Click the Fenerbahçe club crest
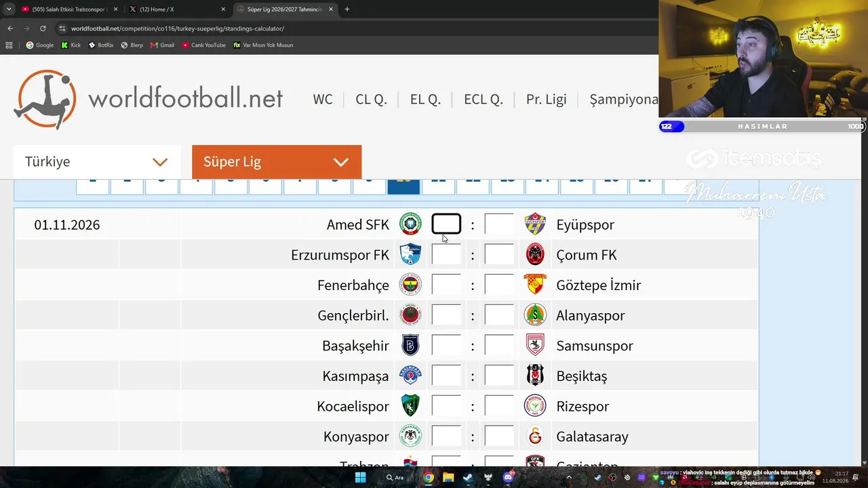The image size is (868, 488). click(410, 285)
